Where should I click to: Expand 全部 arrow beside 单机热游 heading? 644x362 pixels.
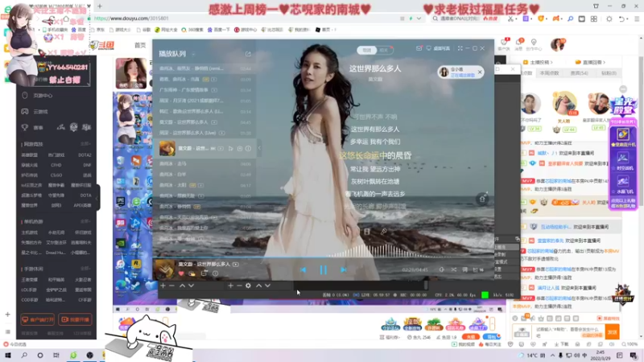(x=86, y=221)
